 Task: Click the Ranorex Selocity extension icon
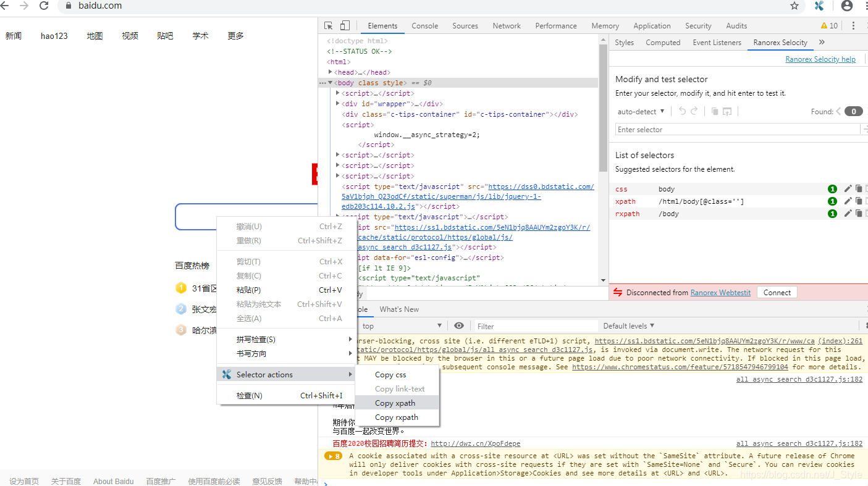coord(819,6)
